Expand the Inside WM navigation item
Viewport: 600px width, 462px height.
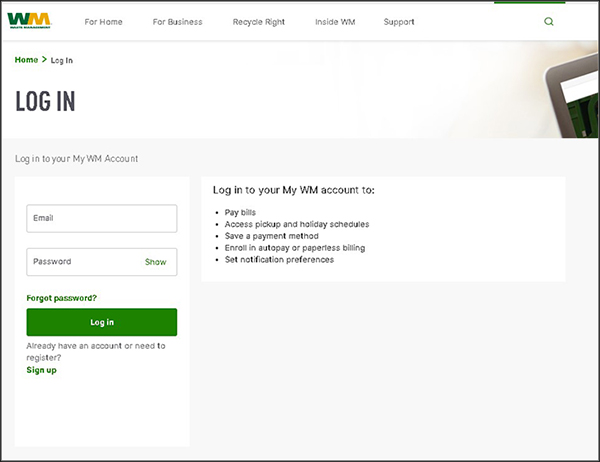click(x=334, y=22)
